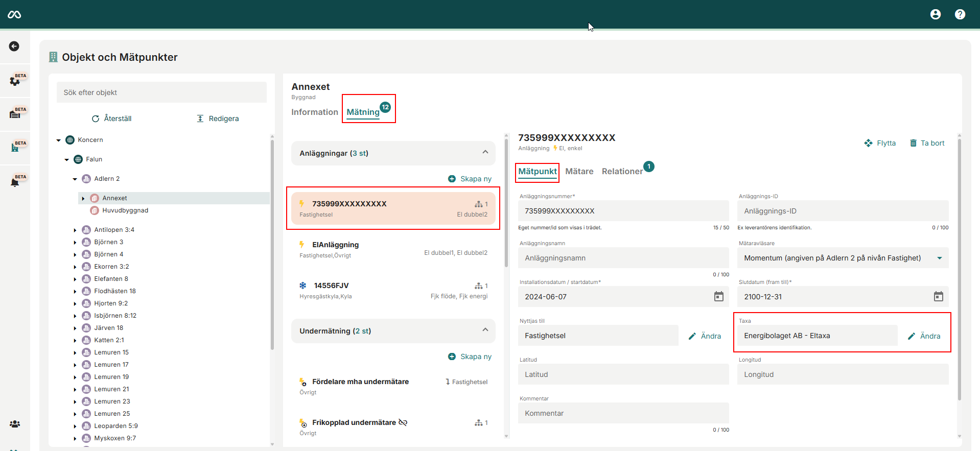Switch to the Mätare tab
This screenshot has width=980, height=451.
pyautogui.click(x=579, y=172)
